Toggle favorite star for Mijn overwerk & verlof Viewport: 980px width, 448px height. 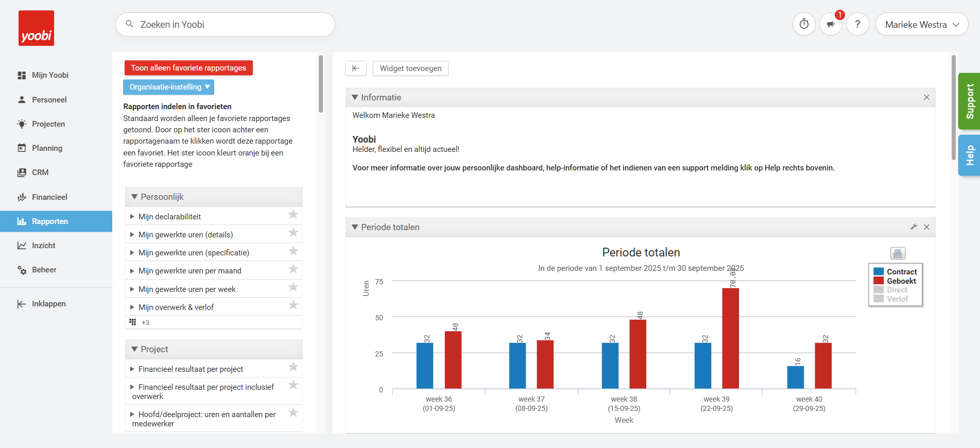[293, 305]
